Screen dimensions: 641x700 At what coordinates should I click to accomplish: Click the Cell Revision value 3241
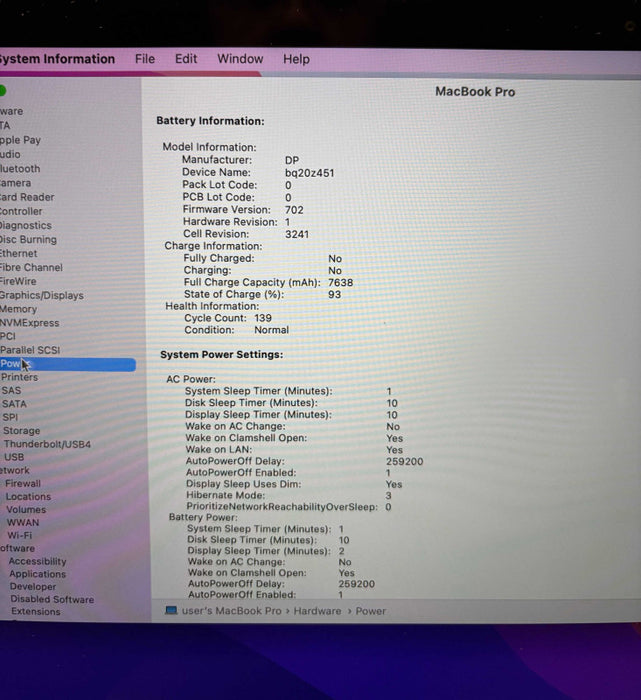(297, 234)
